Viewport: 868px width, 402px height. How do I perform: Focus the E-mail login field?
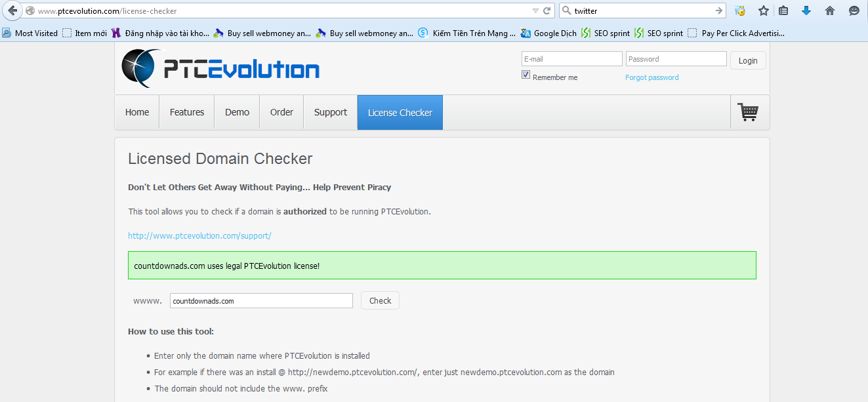point(571,59)
